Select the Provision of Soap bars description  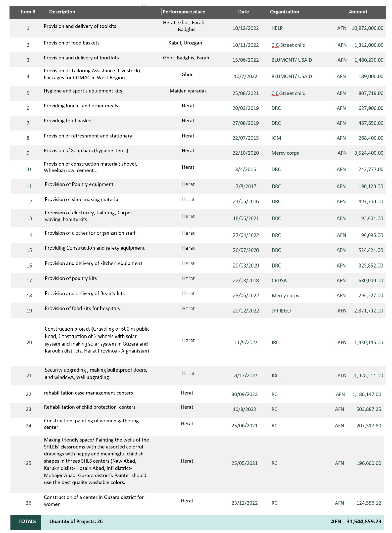point(86,151)
